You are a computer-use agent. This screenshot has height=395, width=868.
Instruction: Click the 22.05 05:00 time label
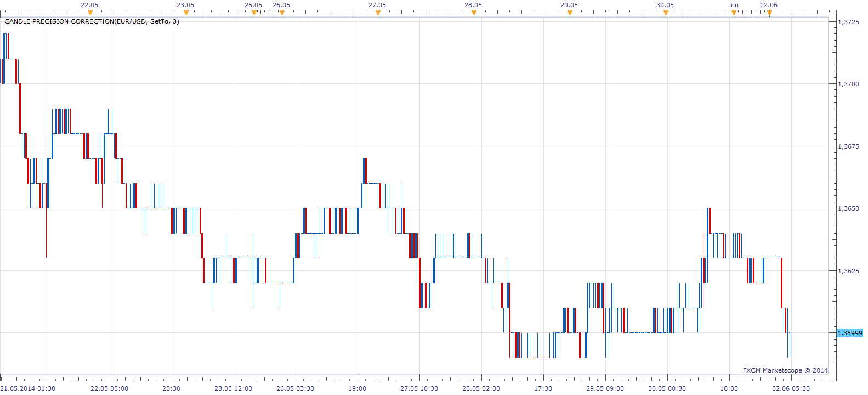coord(110,388)
